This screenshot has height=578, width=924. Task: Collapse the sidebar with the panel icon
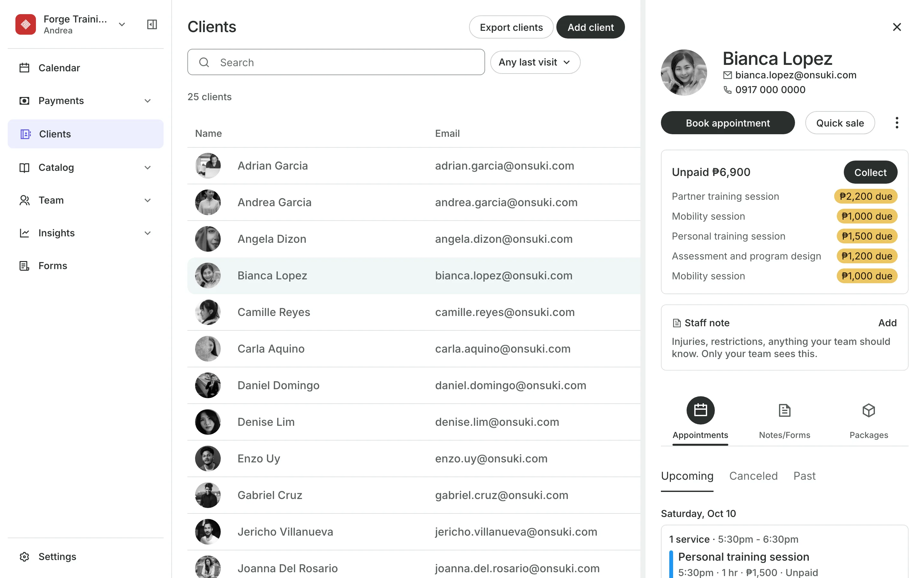152,24
